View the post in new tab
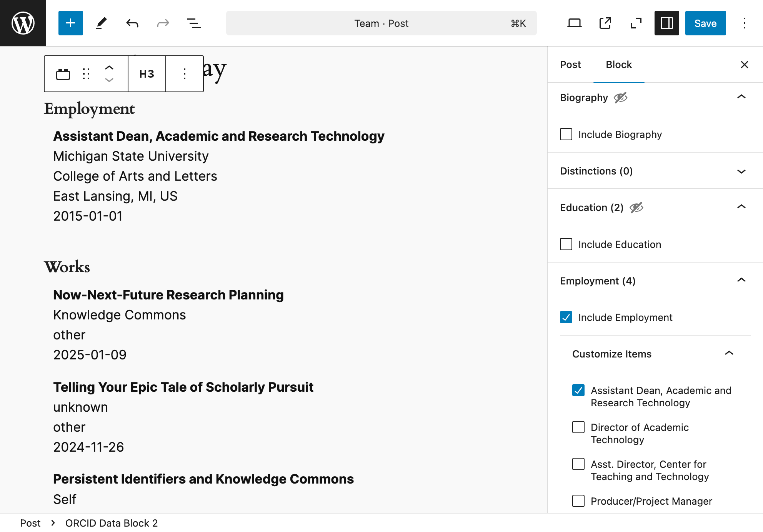This screenshot has width=763, height=532. (x=605, y=23)
